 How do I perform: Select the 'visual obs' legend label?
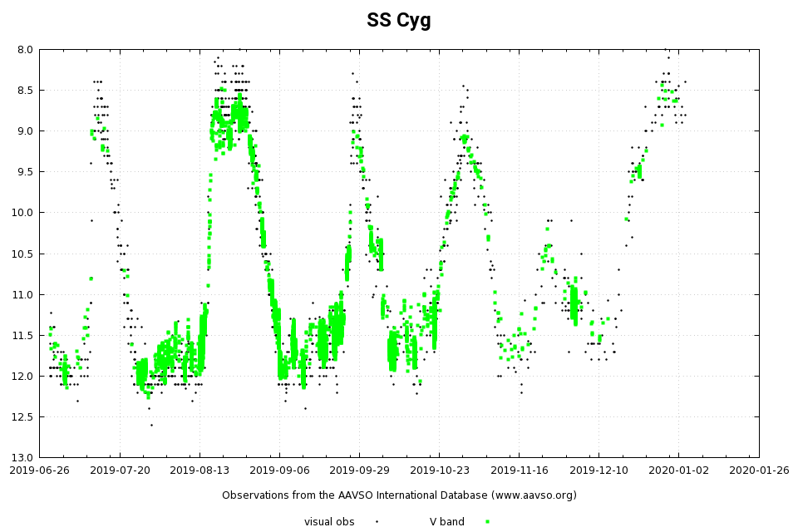click(x=329, y=521)
